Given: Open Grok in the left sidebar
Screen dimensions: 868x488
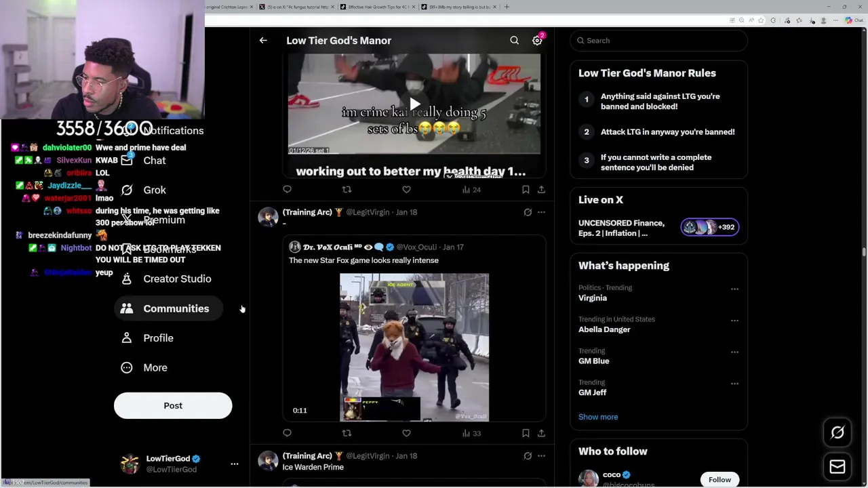Looking at the screenshot, I should coord(154,190).
